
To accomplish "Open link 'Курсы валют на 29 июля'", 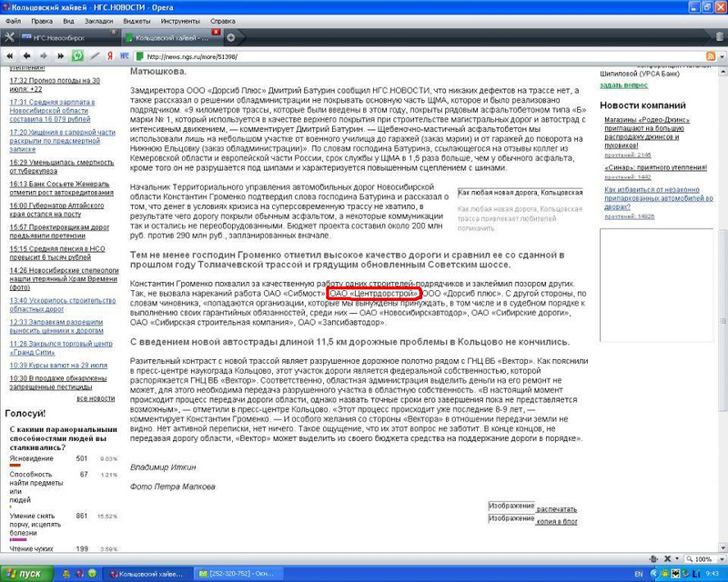I will 58,366.
